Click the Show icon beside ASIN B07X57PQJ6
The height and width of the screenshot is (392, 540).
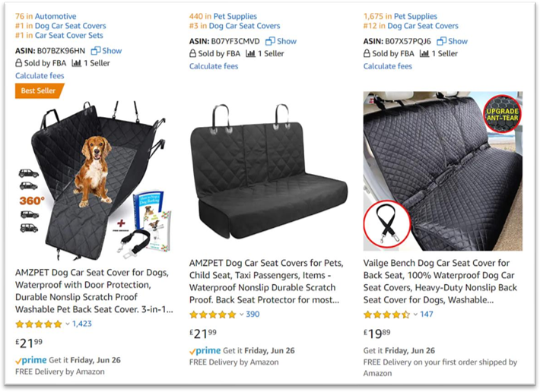click(441, 41)
